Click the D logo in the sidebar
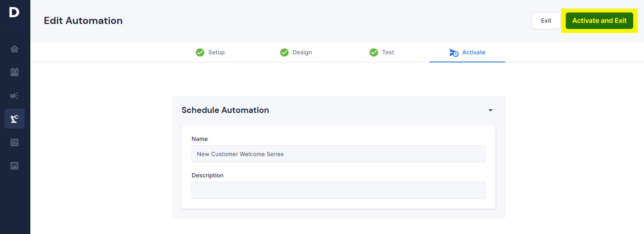Image resolution: width=644 pixels, height=234 pixels. pos(14,12)
